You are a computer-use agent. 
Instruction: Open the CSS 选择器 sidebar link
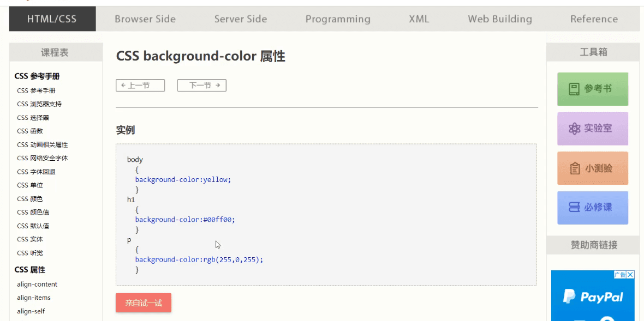pos(33,118)
